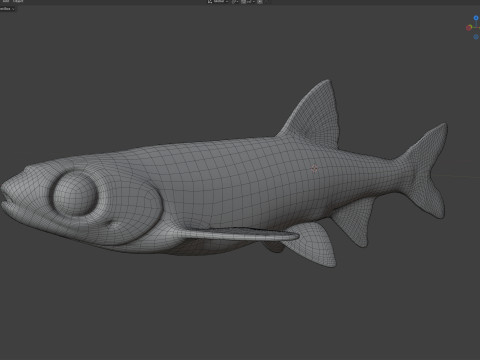Click the red X axis on the navigation gizmo
Screen dimensions: 480x360
point(469,28)
